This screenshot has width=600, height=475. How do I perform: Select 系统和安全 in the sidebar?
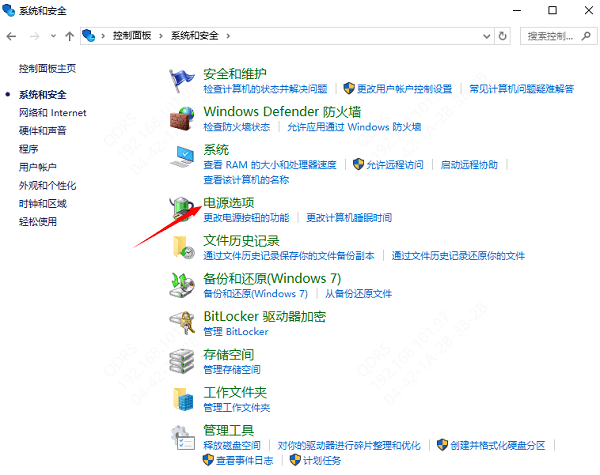tap(42, 95)
